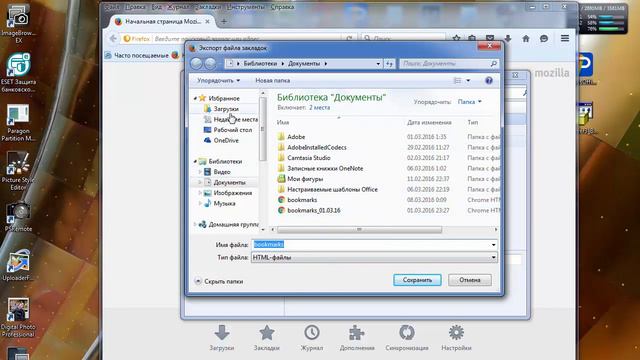Screen dimensions: 640x360
Task: Select the bookmarks_01.03.16 file
Action: (x=314, y=211)
